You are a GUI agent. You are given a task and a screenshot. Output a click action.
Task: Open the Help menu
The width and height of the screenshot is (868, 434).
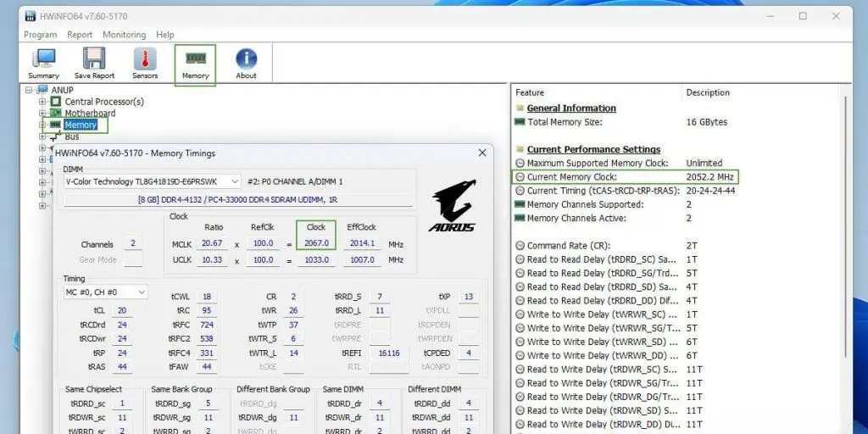tap(165, 34)
